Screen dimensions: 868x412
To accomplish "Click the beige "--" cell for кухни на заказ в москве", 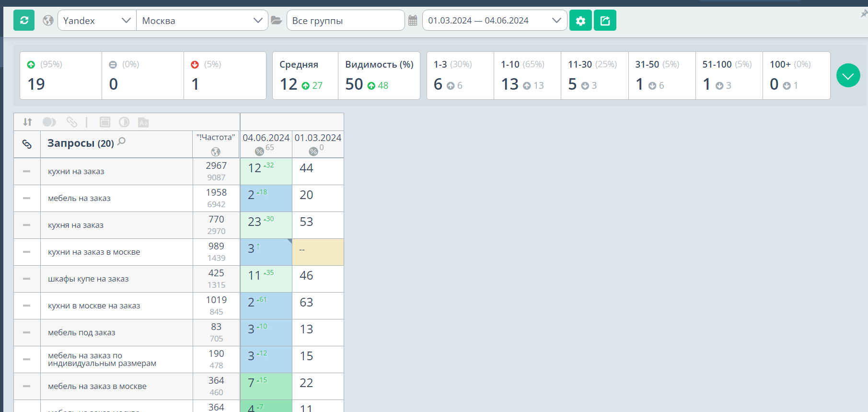I will pyautogui.click(x=318, y=252).
